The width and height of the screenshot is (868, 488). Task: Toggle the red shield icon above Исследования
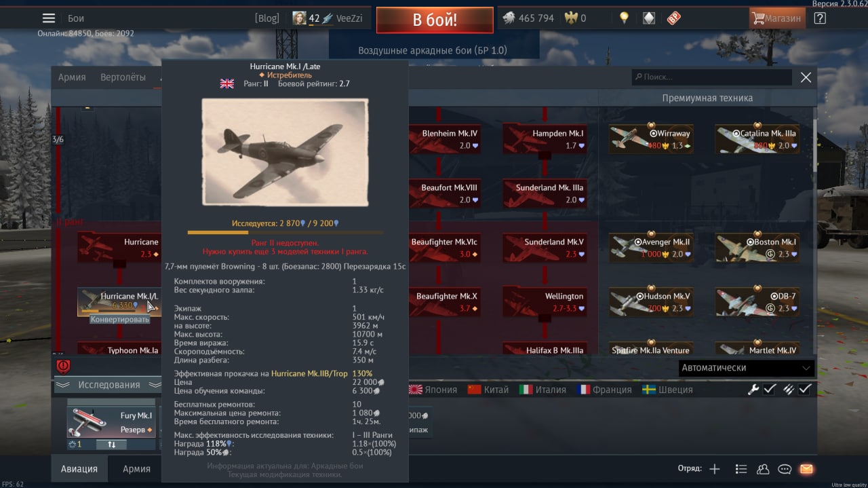[x=63, y=367]
